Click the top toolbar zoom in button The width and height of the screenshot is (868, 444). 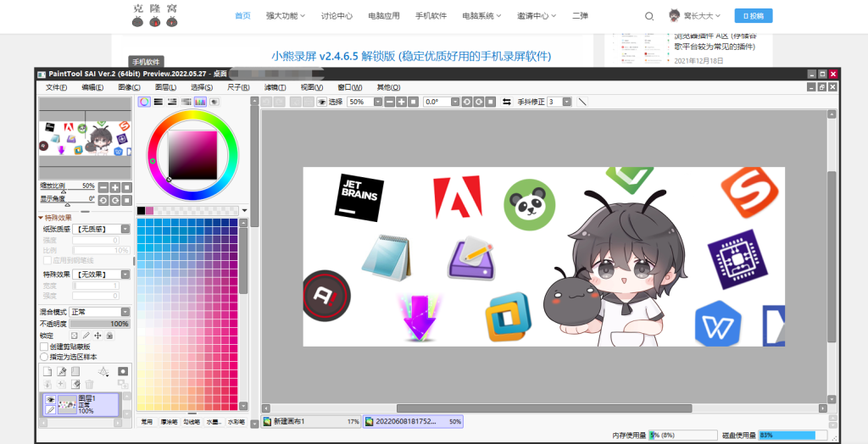point(401,102)
